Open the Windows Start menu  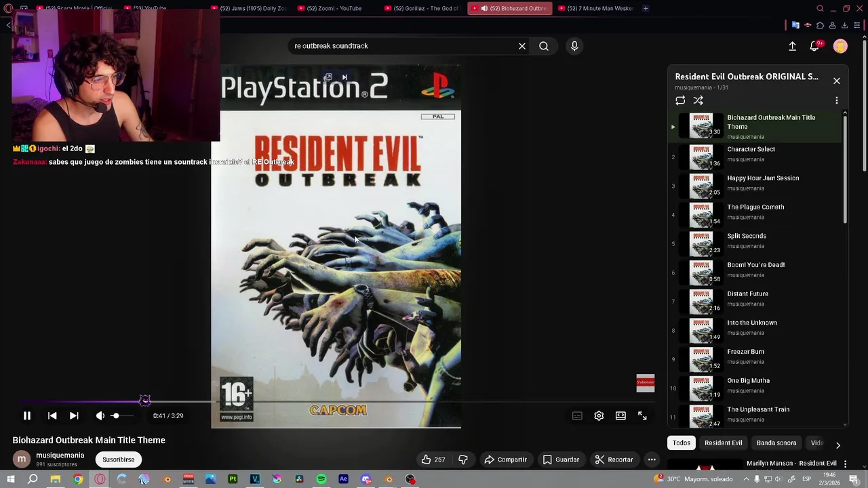click(x=11, y=479)
